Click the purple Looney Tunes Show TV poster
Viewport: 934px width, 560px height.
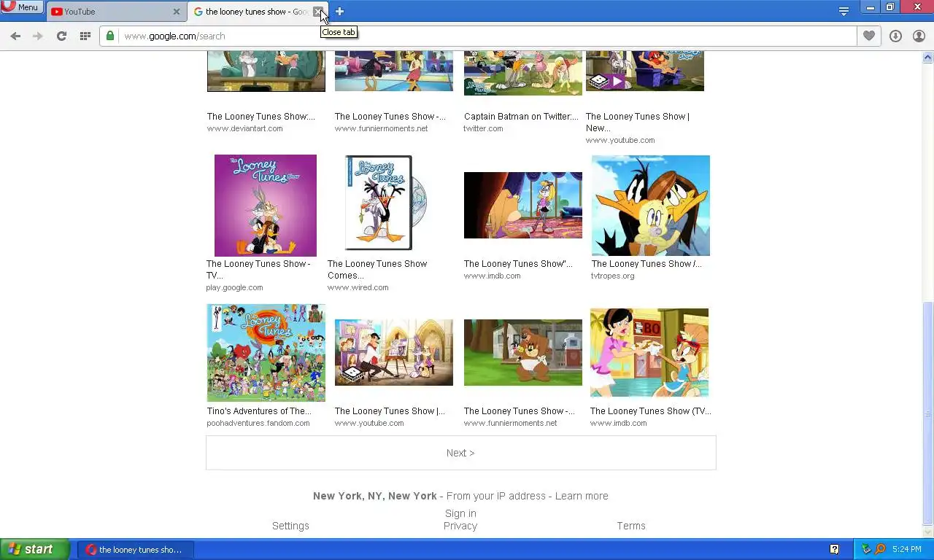click(x=266, y=205)
